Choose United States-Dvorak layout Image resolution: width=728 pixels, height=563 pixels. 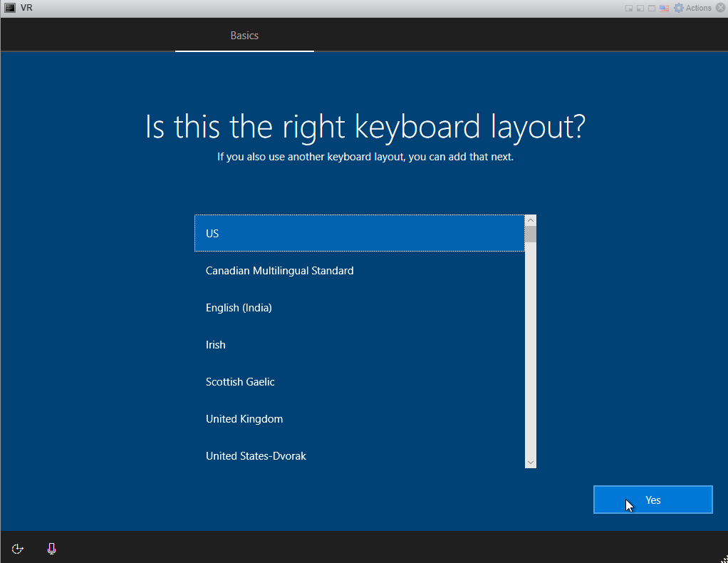(x=359, y=456)
